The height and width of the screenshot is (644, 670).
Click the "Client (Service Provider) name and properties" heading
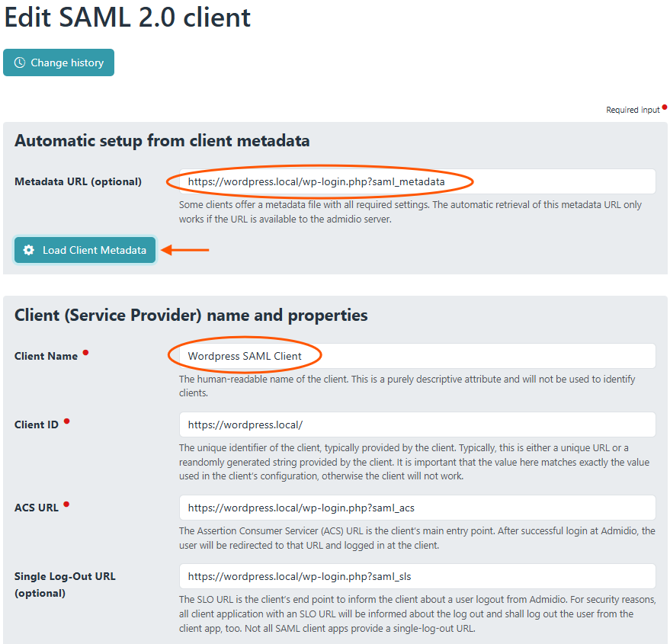click(x=191, y=315)
